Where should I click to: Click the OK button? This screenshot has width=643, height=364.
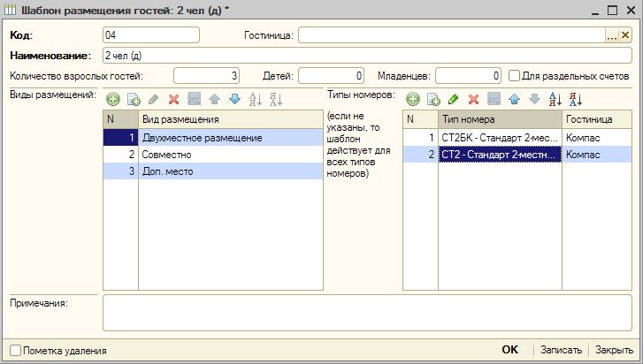(509, 350)
